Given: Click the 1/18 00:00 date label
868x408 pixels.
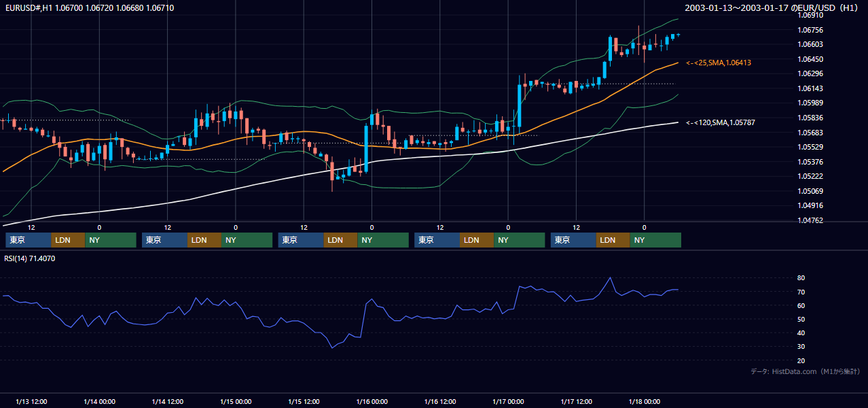Looking at the screenshot, I should [645, 402].
